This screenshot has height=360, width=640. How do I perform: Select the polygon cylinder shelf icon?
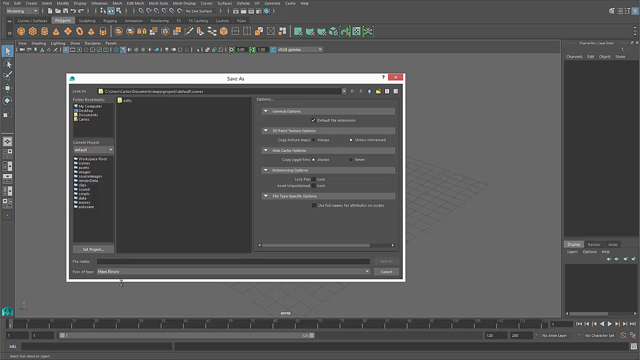[44, 31]
